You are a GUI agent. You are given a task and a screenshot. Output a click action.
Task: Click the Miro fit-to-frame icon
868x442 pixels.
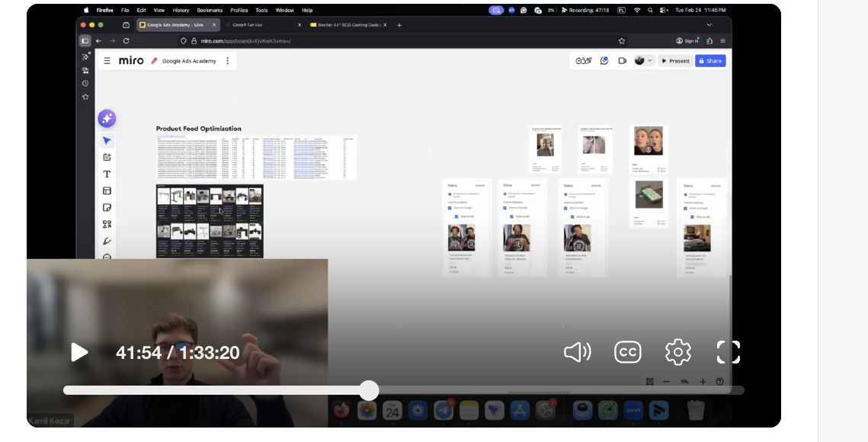pyautogui.click(x=650, y=382)
